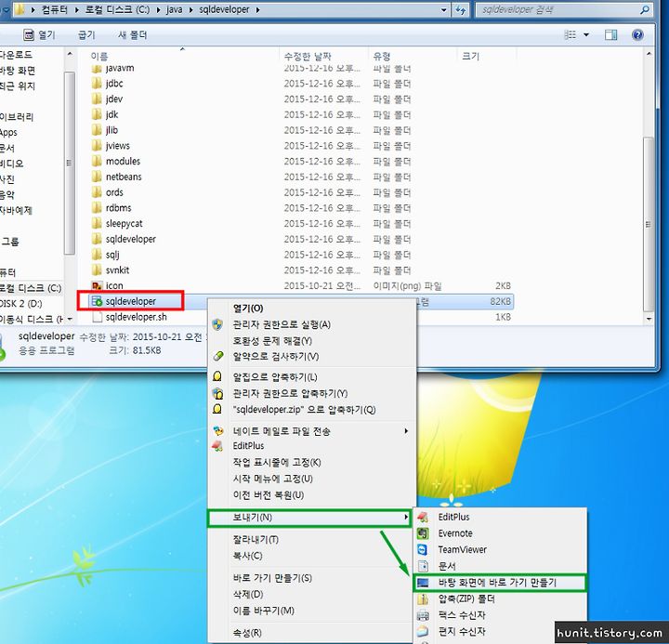Send to Evernote in the submenu

[x=455, y=533]
